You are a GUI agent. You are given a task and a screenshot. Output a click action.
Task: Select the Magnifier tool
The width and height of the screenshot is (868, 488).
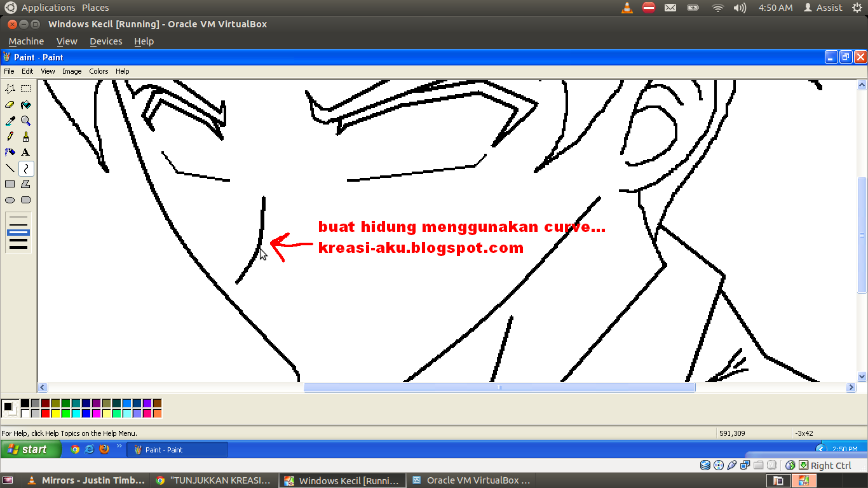tap(26, 121)
